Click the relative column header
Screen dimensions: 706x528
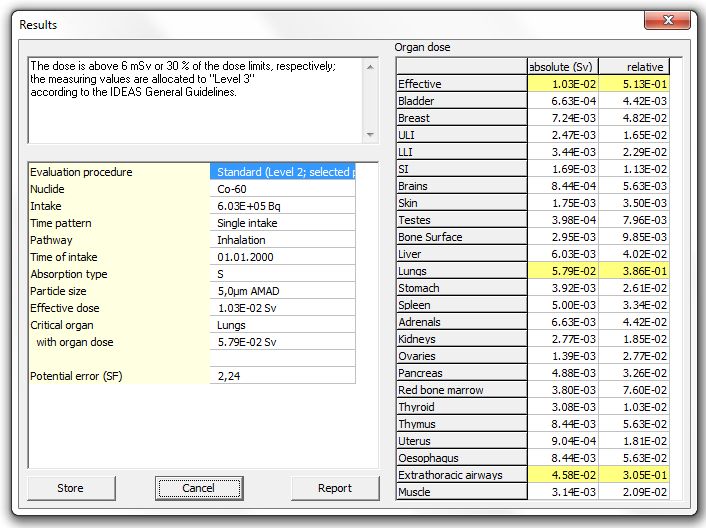pos(634,67)
